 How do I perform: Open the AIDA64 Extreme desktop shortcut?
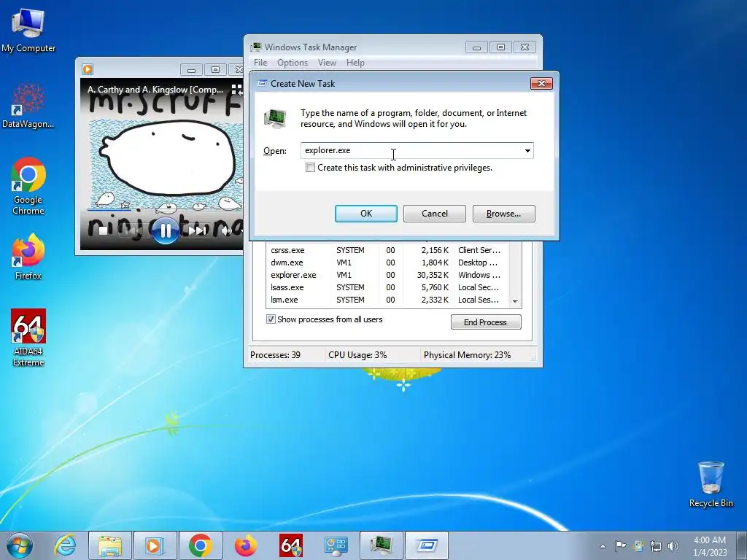[28, 337]
